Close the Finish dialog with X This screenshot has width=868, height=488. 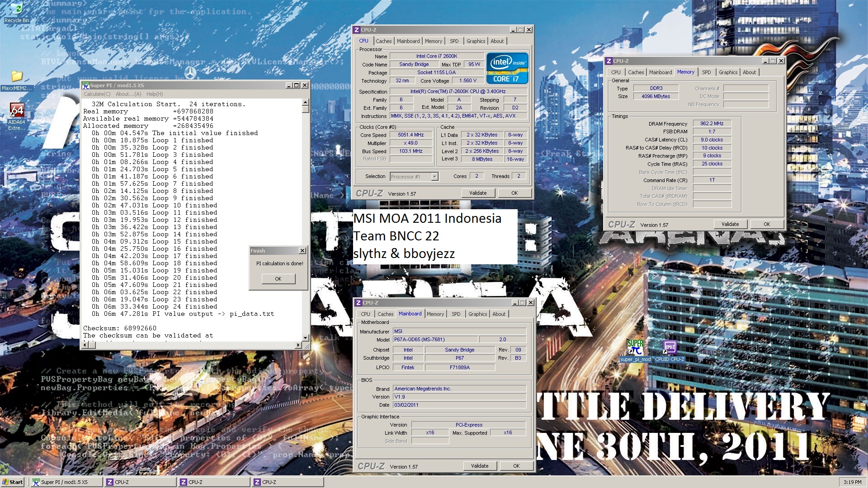coord(302,251)
